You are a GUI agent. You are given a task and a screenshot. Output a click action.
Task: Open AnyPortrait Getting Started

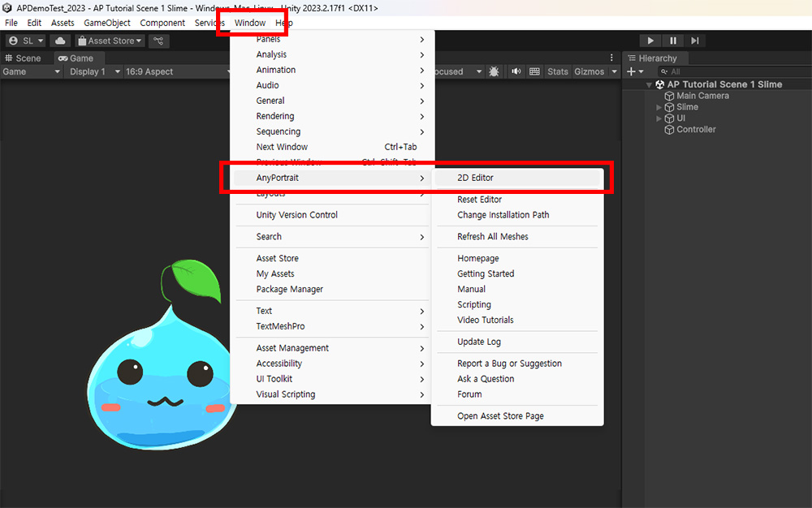coord(517,273)
